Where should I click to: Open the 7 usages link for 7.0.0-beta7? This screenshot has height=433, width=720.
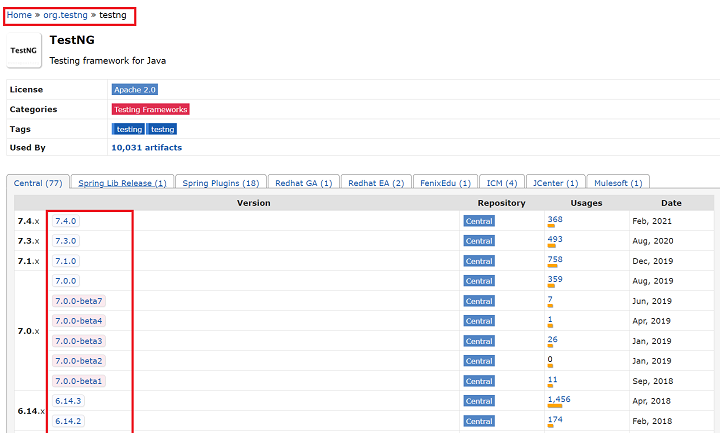click(x=550, y=299)
